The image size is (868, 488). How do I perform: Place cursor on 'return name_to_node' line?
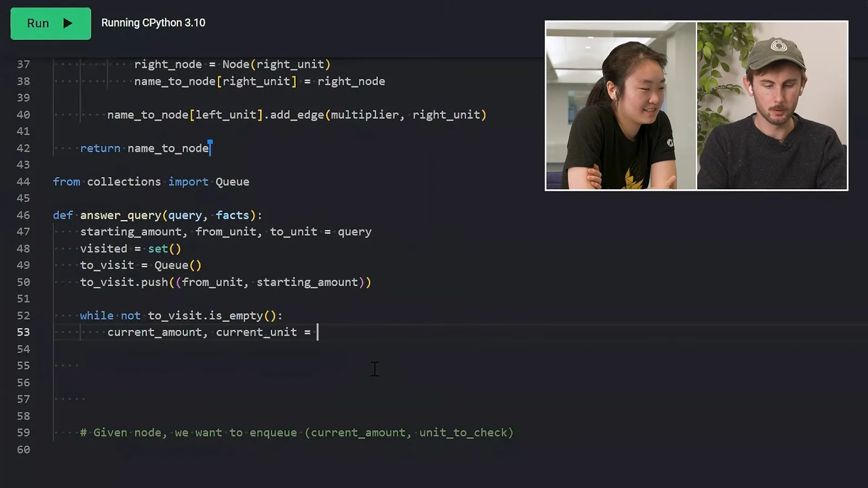(x=145, y=148)
